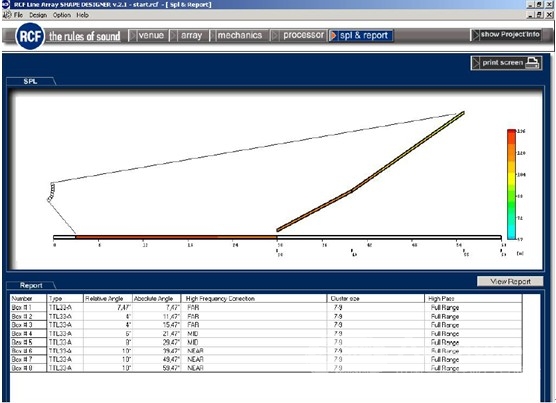Screen dimensions: 556x403
Task: Click the document icon beside File menu
Action: coord(7,15)
